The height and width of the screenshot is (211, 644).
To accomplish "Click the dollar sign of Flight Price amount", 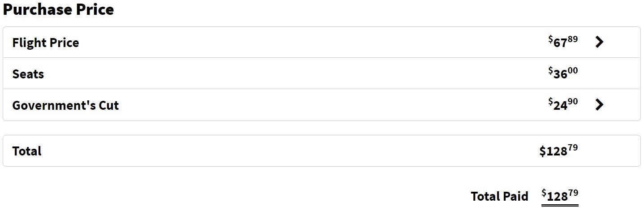I will (551, 39).
